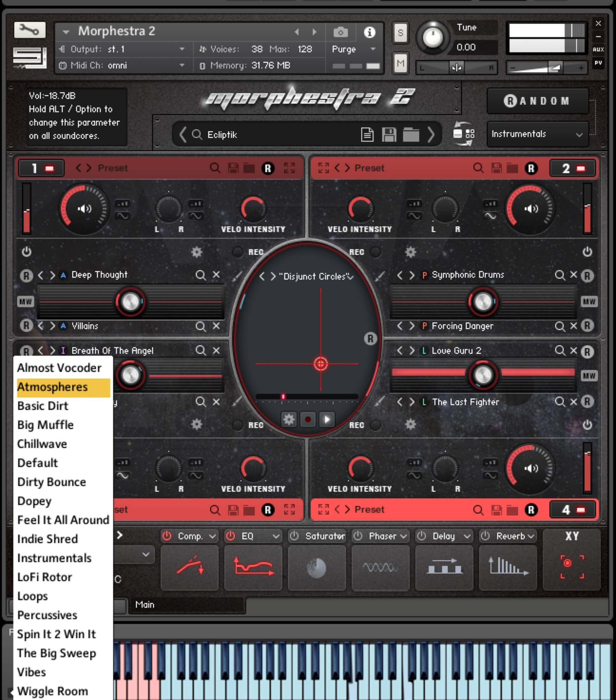Open the EQ curve effect tile
616x700 pixels.
253,568
